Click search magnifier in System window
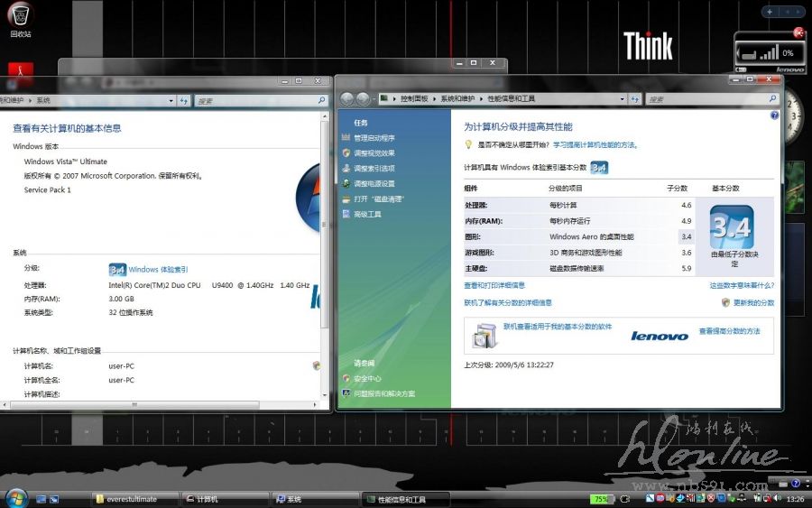 [321, 100]
